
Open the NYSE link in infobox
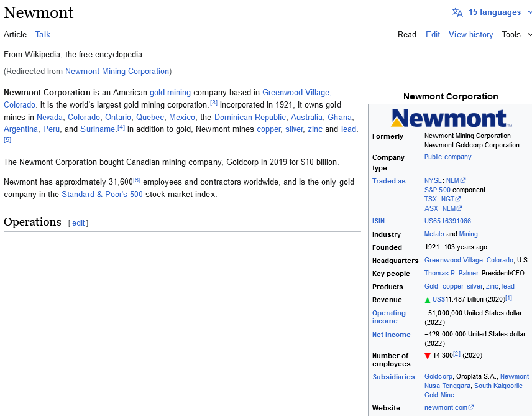point(433,180)
